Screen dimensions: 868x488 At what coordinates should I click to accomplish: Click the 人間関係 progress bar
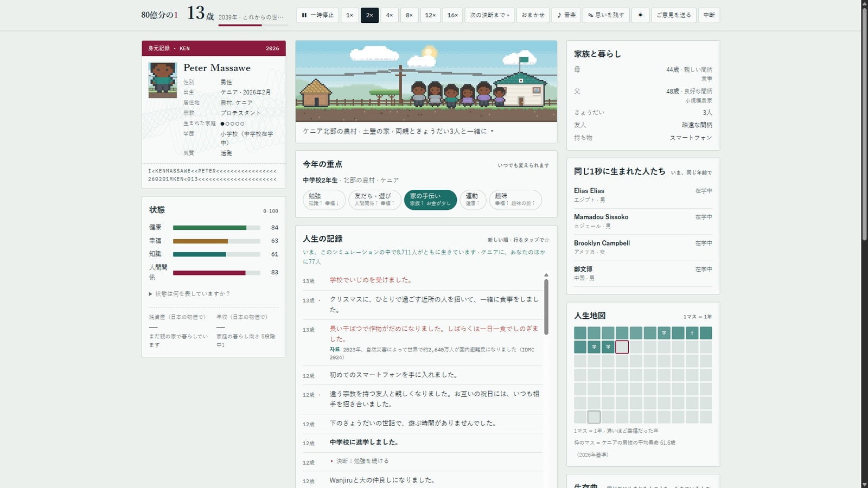[x=216, y=273]
